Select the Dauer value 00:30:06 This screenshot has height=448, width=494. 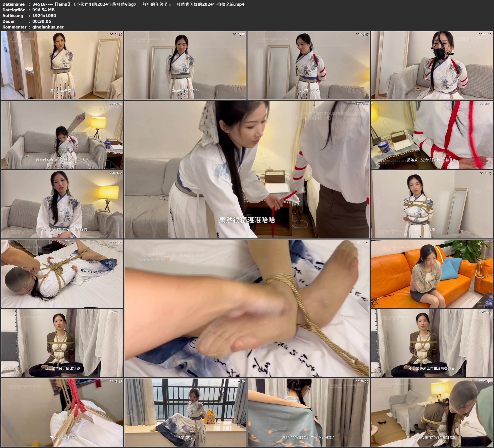tap(42, 21)
